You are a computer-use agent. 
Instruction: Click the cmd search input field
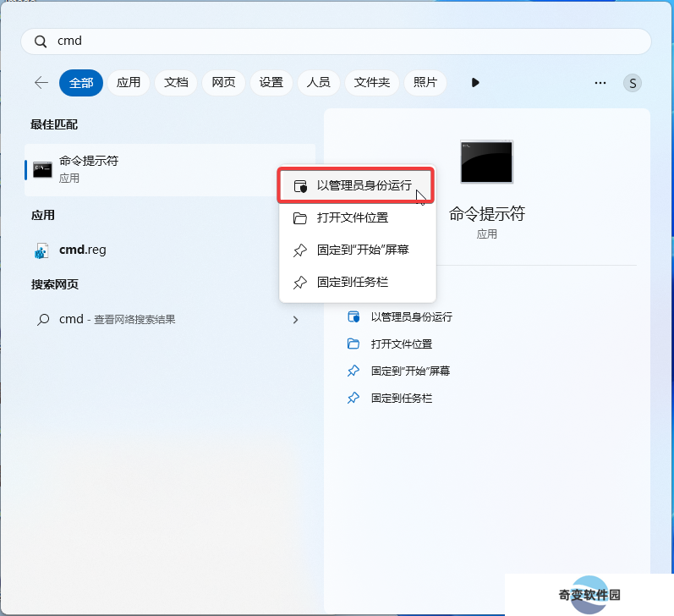336,41
